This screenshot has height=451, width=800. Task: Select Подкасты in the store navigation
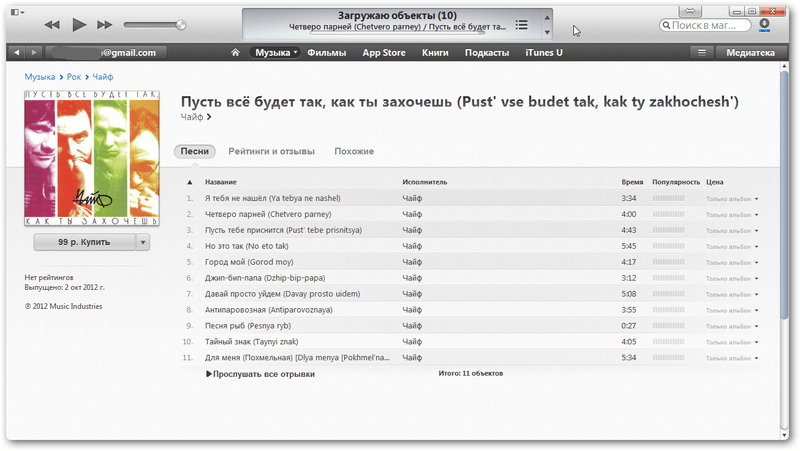[x=488, y=52]
